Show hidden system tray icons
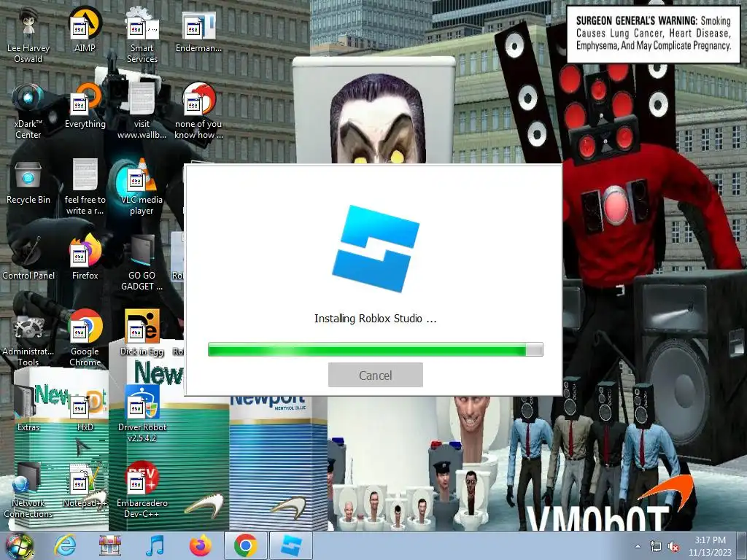This screenshot has height=560, width=747. [638, 546]
